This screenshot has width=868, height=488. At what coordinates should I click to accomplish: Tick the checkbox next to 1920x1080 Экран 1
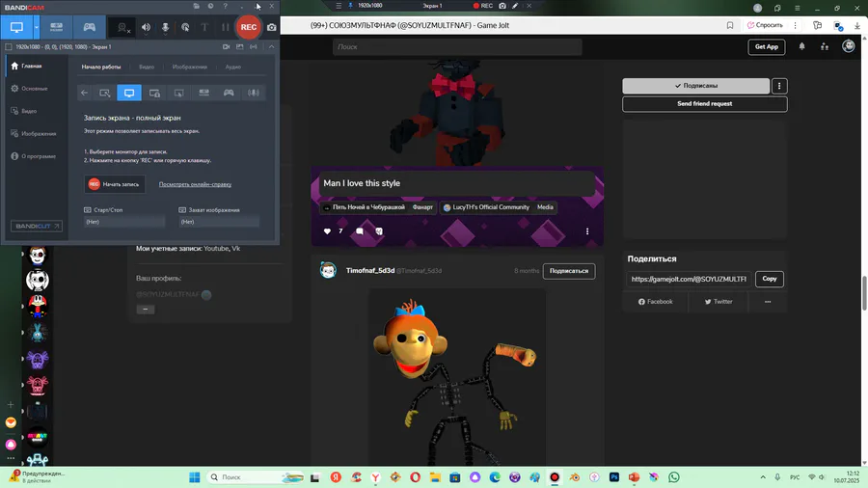click(9, 47)
